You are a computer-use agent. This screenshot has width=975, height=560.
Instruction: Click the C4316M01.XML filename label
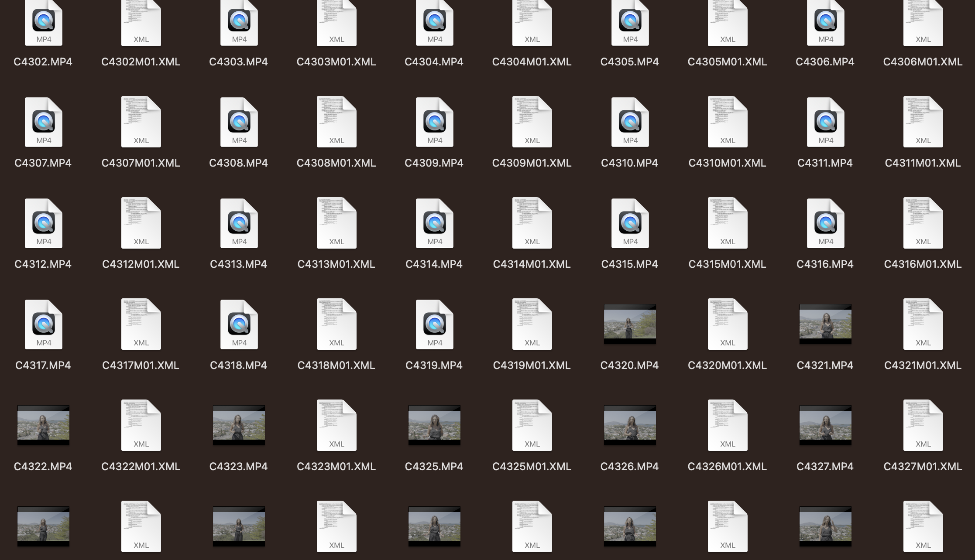pyautogui.click(x=923, y=264)
